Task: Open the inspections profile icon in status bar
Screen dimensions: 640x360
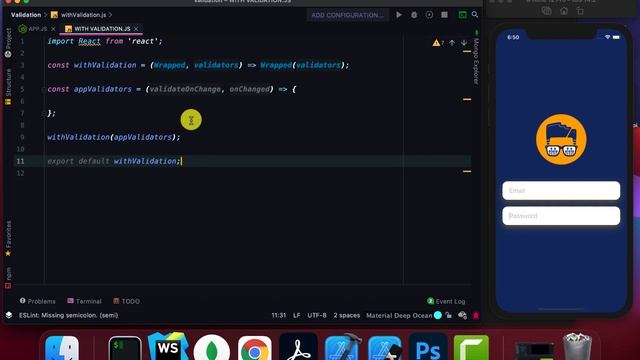Action: tap(462, 315)
